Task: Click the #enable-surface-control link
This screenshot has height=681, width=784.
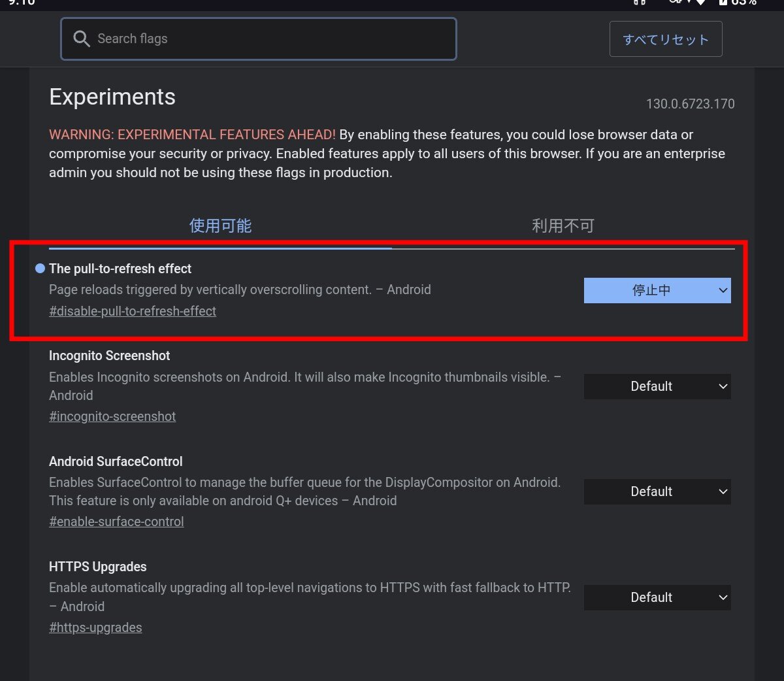Action: tap(116, 522)
